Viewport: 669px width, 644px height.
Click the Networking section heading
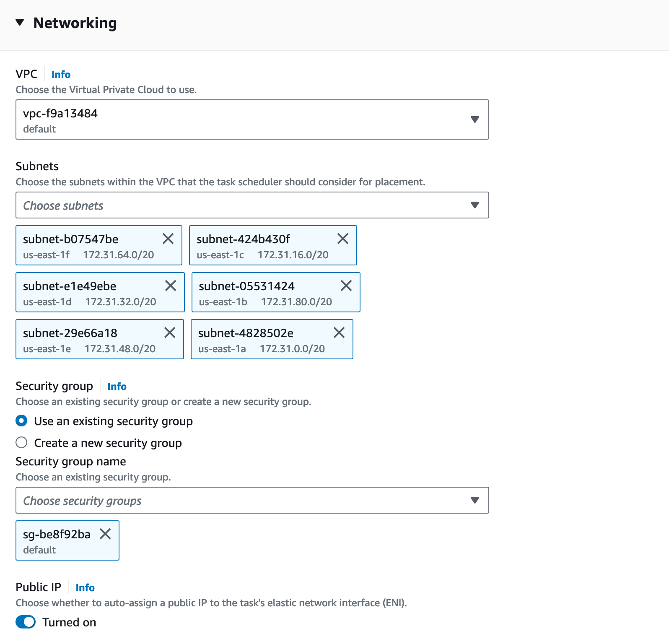pyautogui.click(x=75, y=23)
